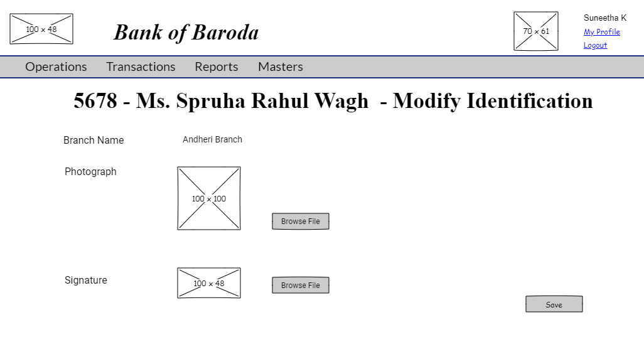Viewport: 644px width, 342px height.
Task: Click the Operations item in the navigation bar
Action: tap(56, 67)
